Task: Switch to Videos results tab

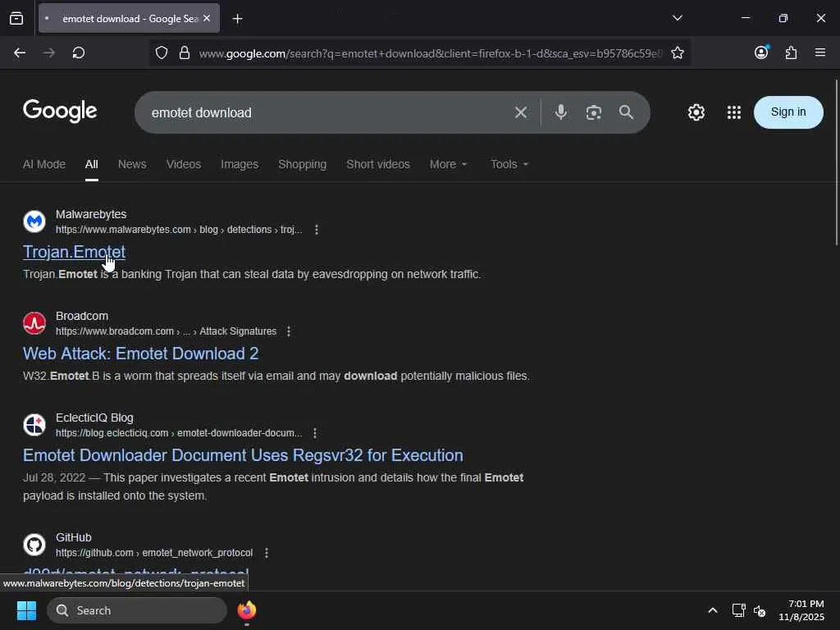Action: click(x=184, y=164)
